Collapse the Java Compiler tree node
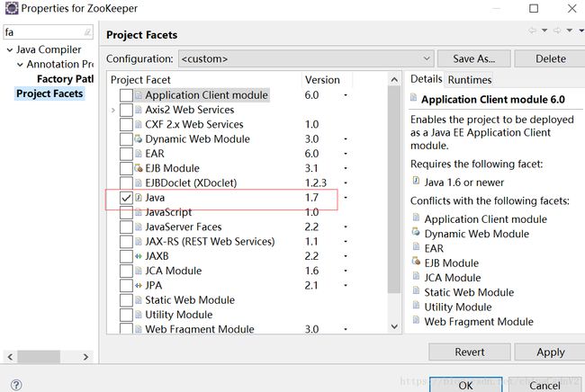Viewport: 585px width, 392px height. click(x=10, y=49)
